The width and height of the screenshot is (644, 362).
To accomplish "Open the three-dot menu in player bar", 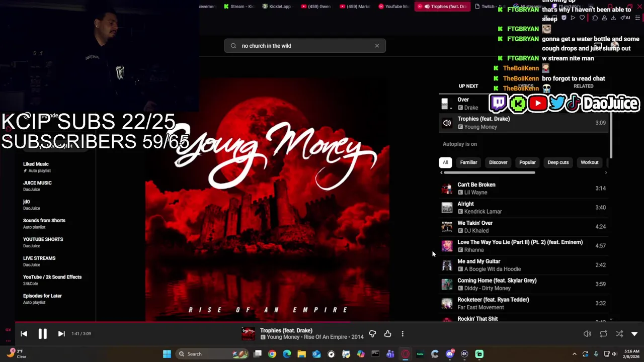I will click(x=403, y=334).
